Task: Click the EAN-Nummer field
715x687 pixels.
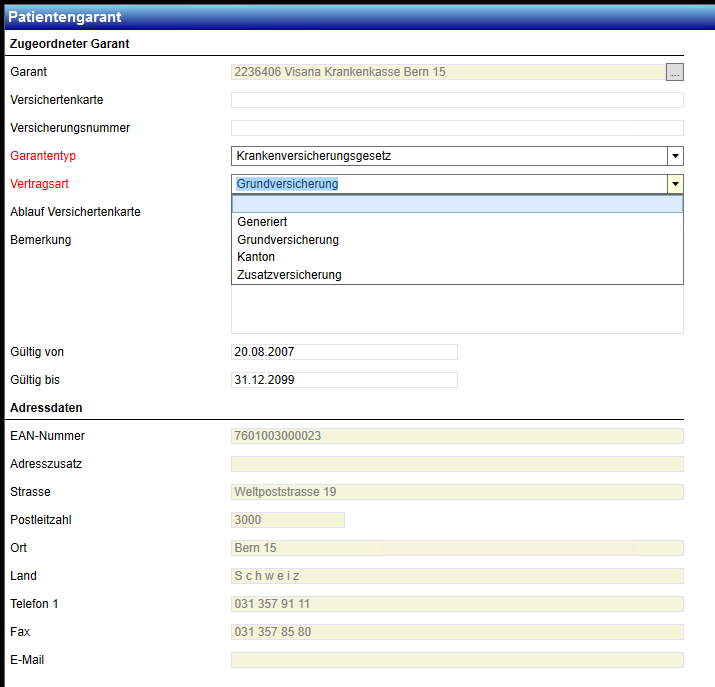Action: [x=457, y=436]
